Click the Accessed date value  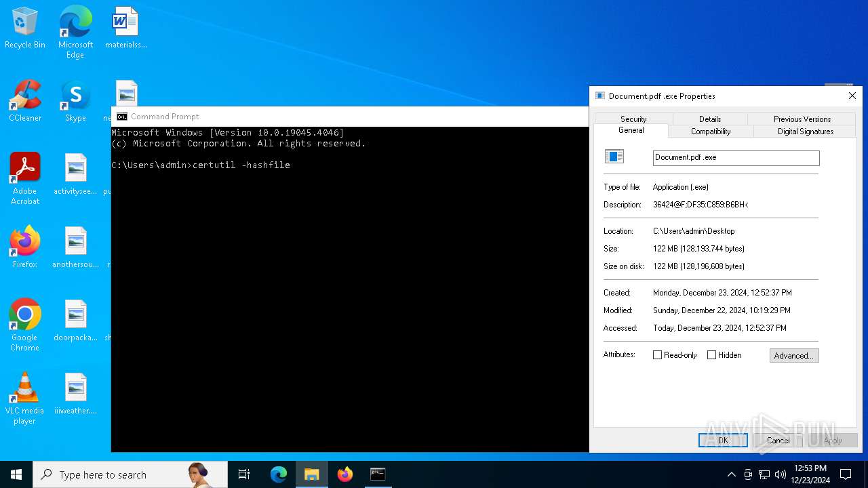pyautogui.click(x=719, y=328)
